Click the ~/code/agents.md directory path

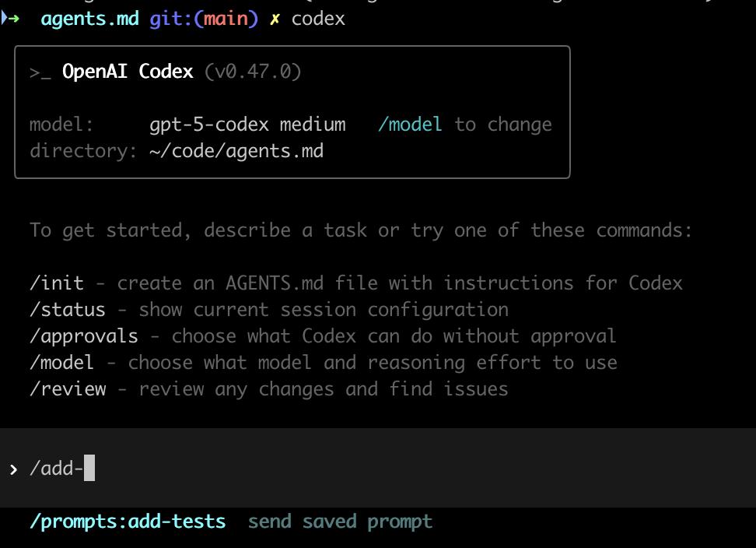[236, 151]
